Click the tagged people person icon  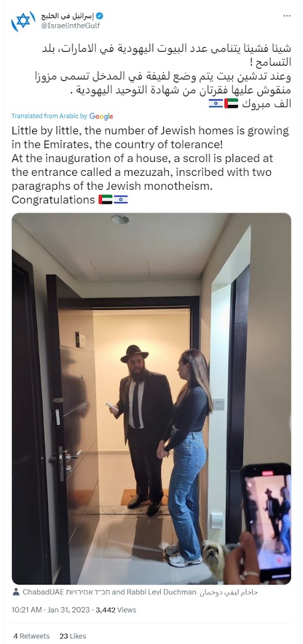click(x=16, y=592)
